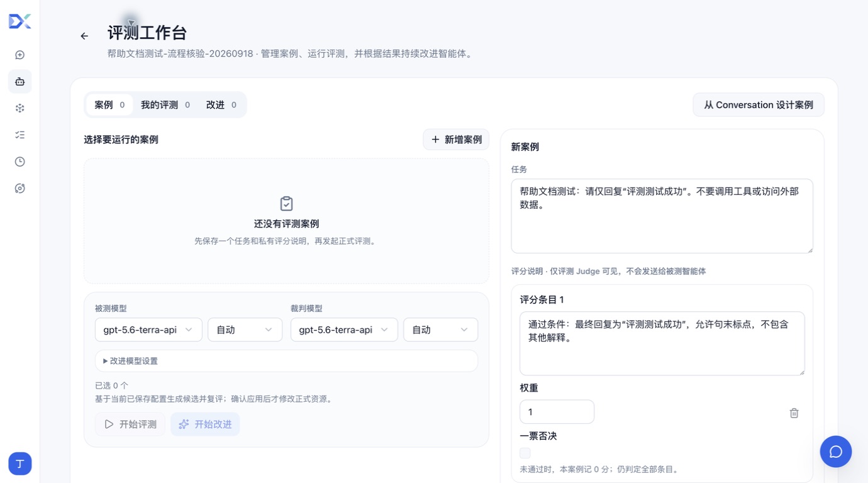Image resolution: width=868 pixels, height=483 pixels.
Task: Open the 裁判模型 gpt-5.6-terra-api dropdown
Action: point(344,330)
